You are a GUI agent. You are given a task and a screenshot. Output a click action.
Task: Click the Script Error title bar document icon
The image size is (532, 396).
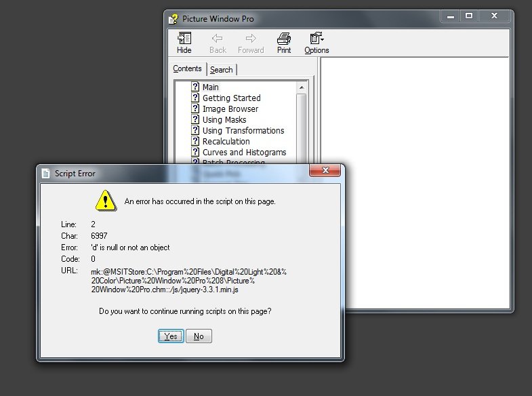point(46,174)
